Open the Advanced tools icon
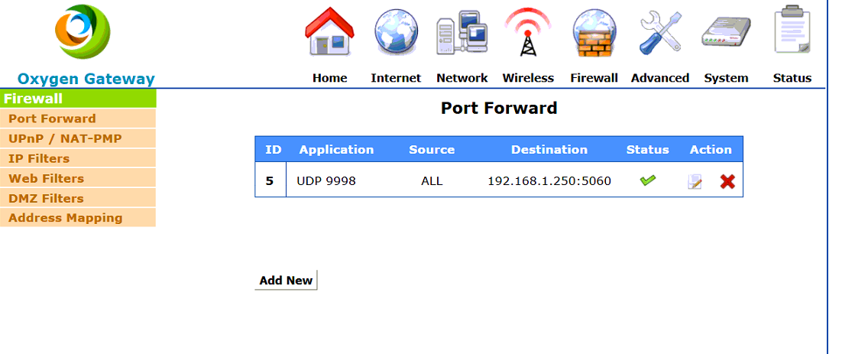The image size is (868, 354). (x=659, y=33)
